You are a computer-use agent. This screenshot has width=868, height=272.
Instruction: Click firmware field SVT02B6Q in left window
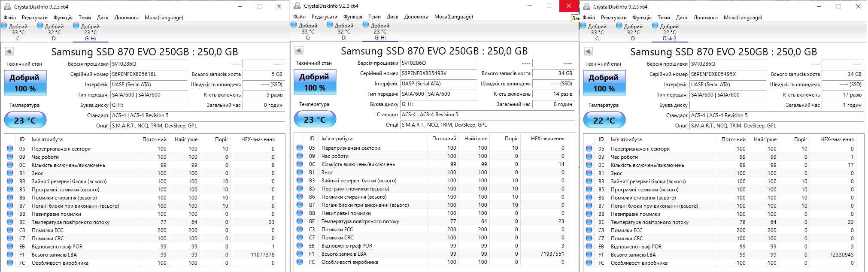click(x=149, y=64)
